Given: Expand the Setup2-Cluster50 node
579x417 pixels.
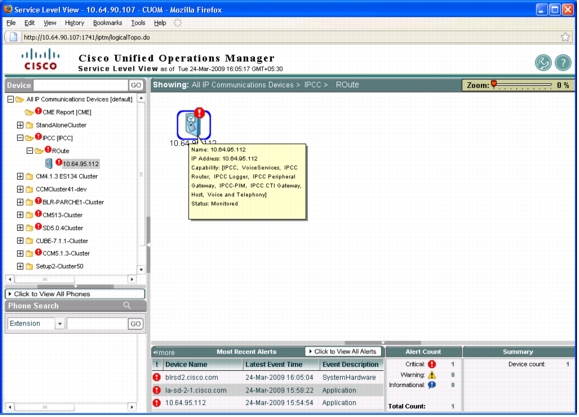Looking at the screenshot, I should [x=20, y=266].
